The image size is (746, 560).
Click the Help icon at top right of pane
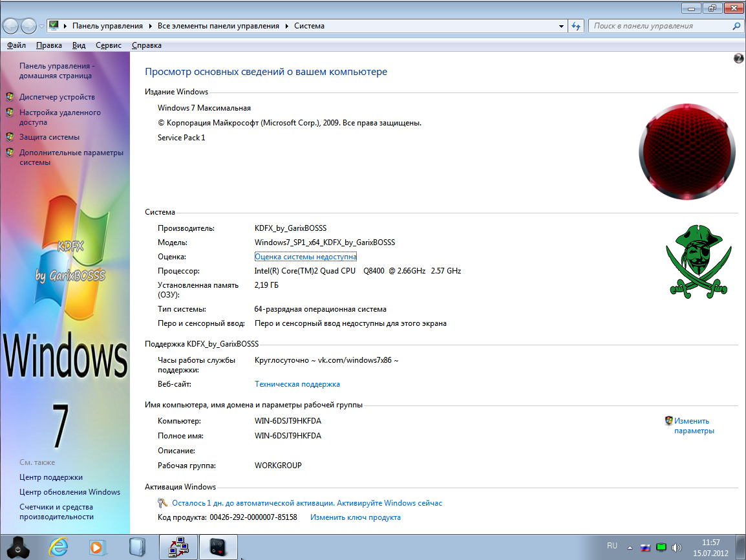coord(738,58)
